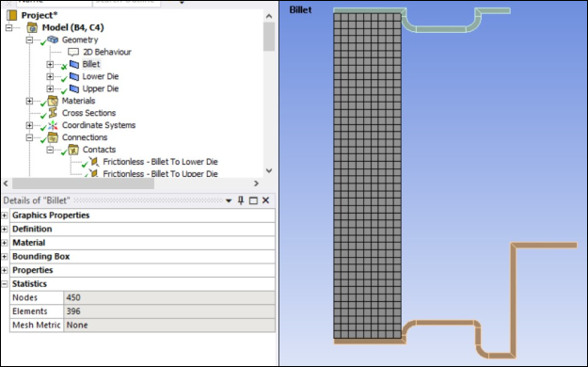This screenshot has width=588, height=367.
Task: Expand the Upper Die tree node
Action: 50,88
